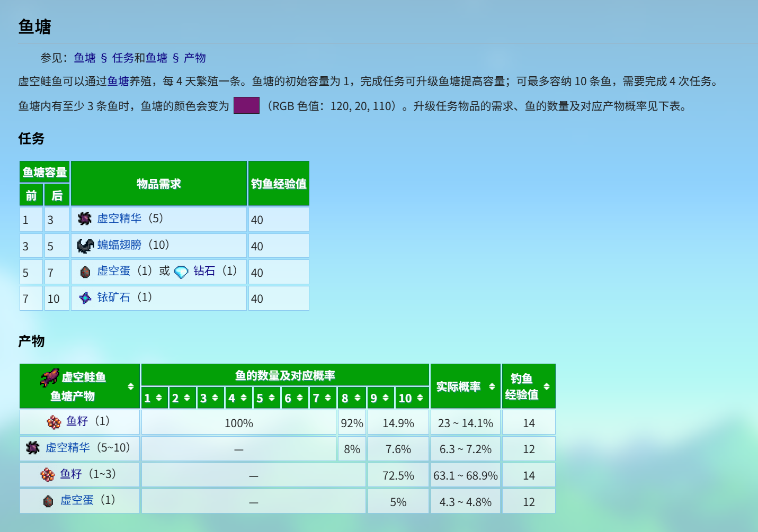Click the 鱼的数量及对应概率 header
This screenshot has width=758, height=532.
click(285, 375)
